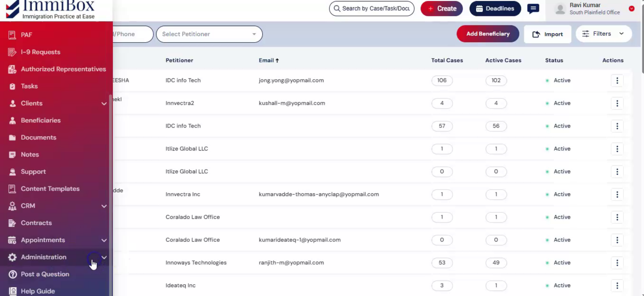Click the Appointments calendar icon
Image resolution: width=644 pixels, height=296 pixels.
pyautogui.click(x=12, y=240)
